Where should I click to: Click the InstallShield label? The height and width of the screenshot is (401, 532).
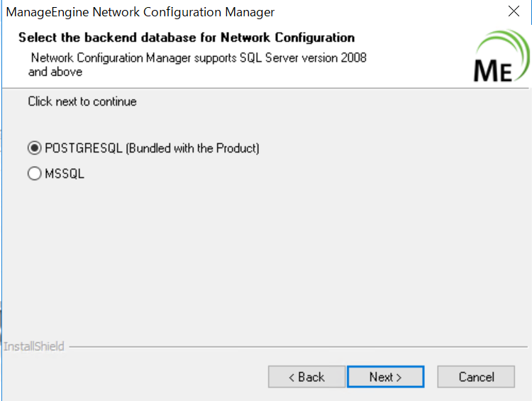[x=34, y=346]
